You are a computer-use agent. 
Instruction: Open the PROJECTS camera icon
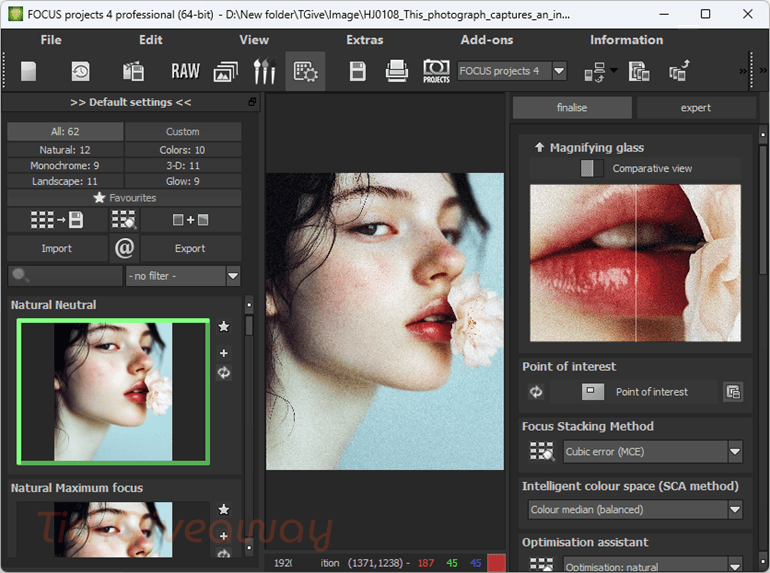(x=436, y=71)
